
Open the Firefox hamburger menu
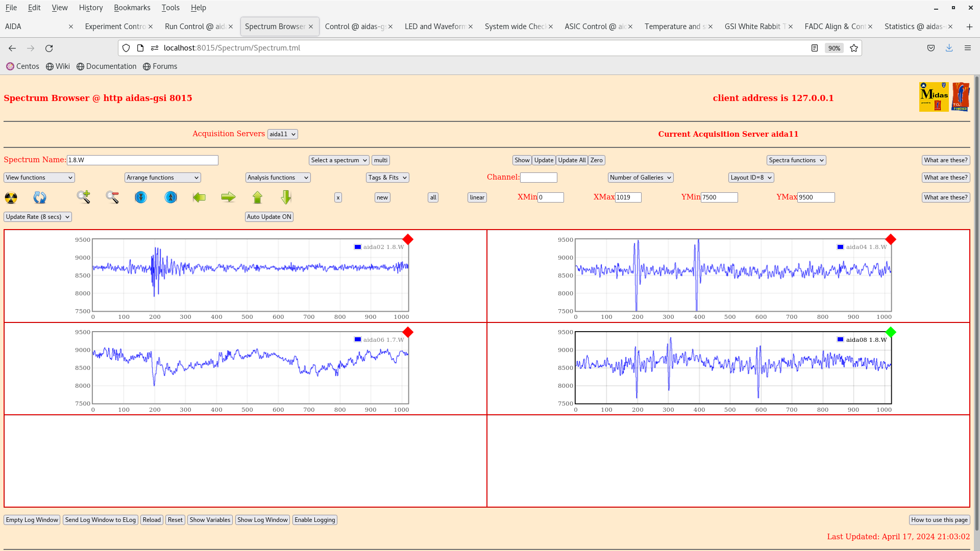coord(968,48)
